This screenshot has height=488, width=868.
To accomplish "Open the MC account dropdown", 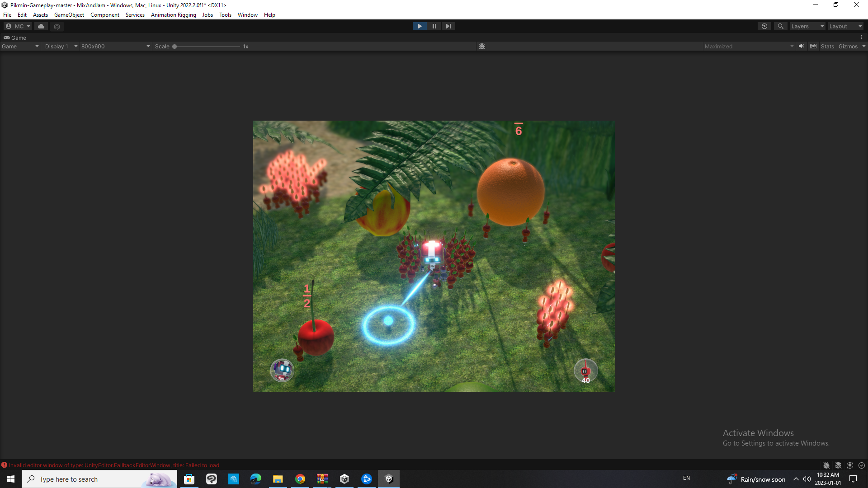I will point(18,26).
